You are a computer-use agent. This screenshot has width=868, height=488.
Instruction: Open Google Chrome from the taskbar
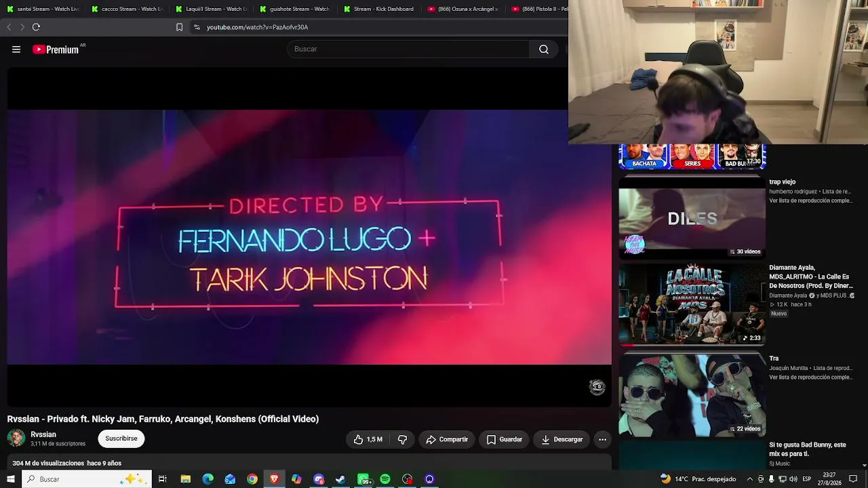[x=252, y=479]
